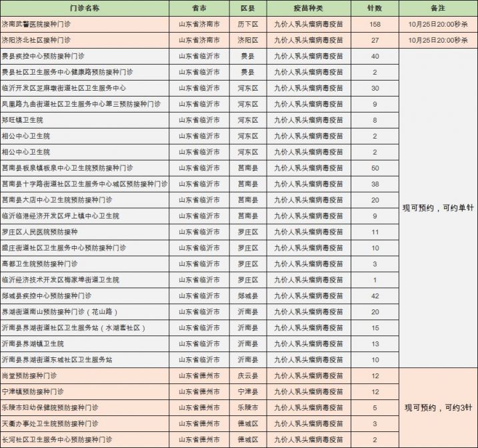478x448 pixels.
Task: Click 10月25日20:00秒杀 remark in 济南武警医院 row
Action: (x=438, y=25)
